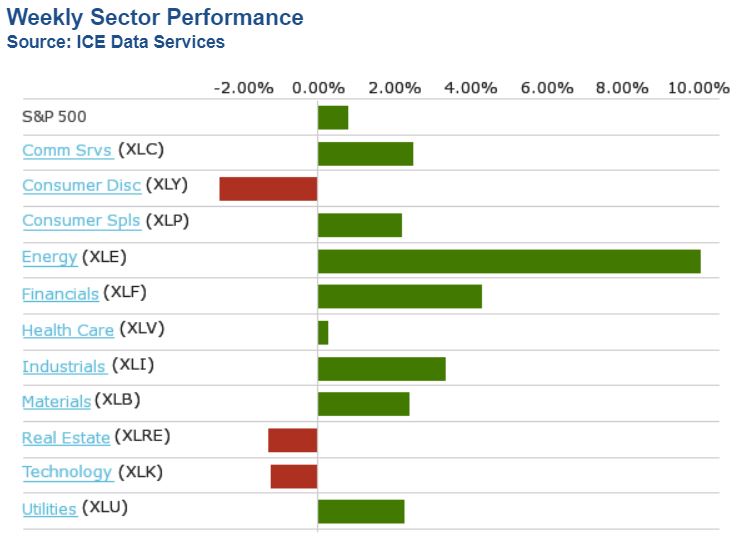The image size is (737, 536).
Task: Select the green Financials bar
Action: (x=400, y=297)
